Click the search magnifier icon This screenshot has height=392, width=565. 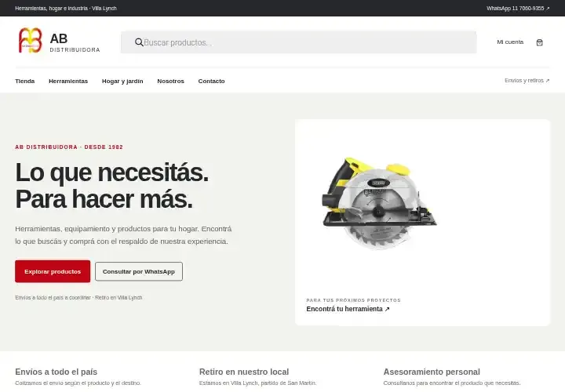click(x=139, y=42)
